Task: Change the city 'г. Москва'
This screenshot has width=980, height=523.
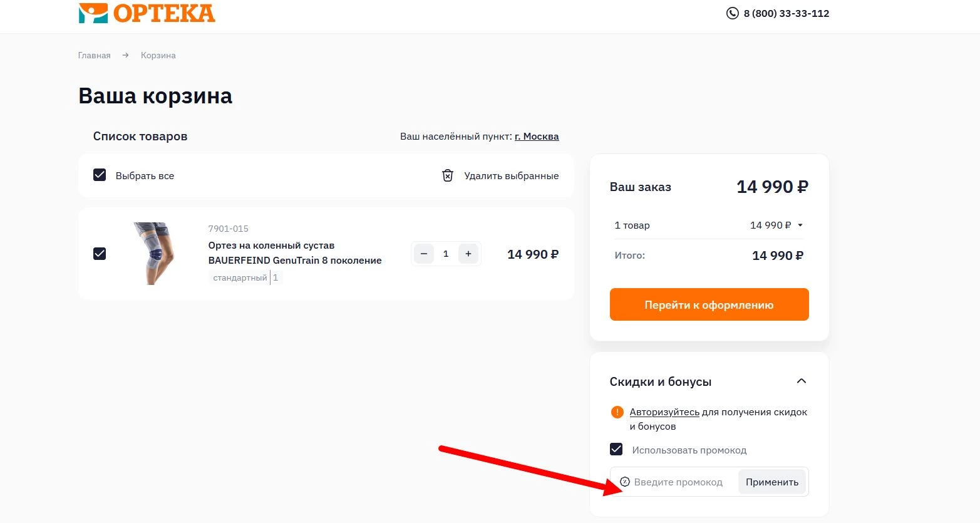Action: tap(537, 137)
